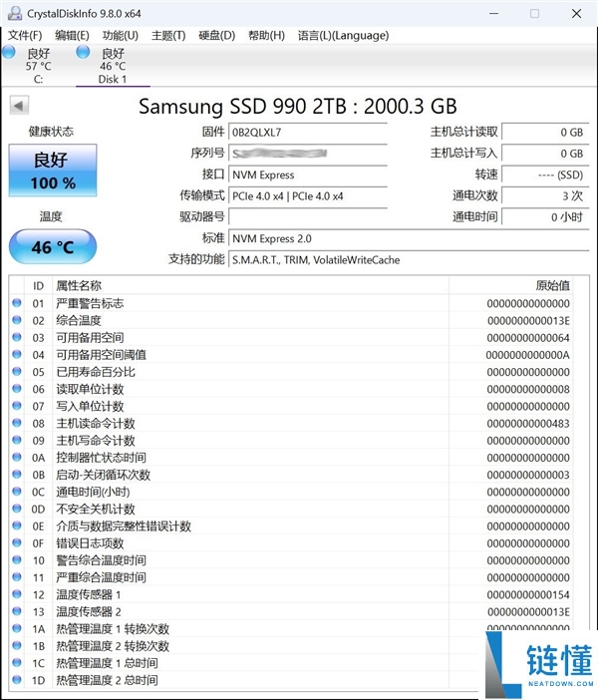Click raw value 000000000013E of 综合温度
Screen dimensions: 598x700
coord(528,321)
